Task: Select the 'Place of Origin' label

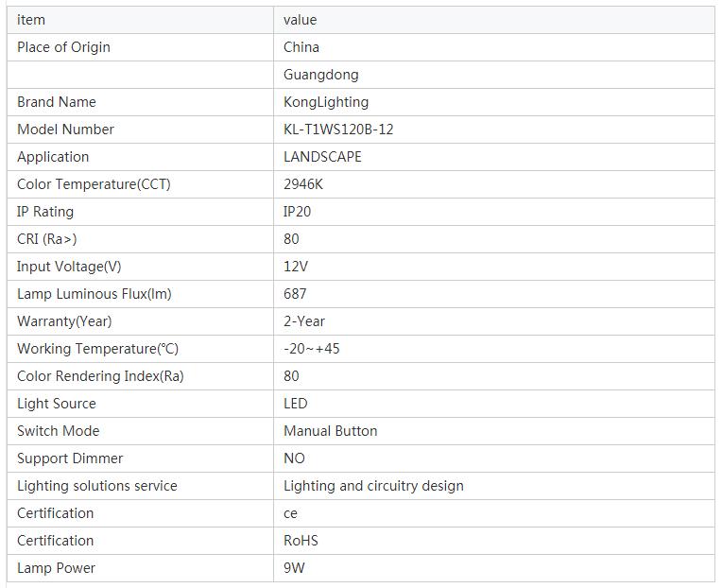Action: click(x=63, y=47)
